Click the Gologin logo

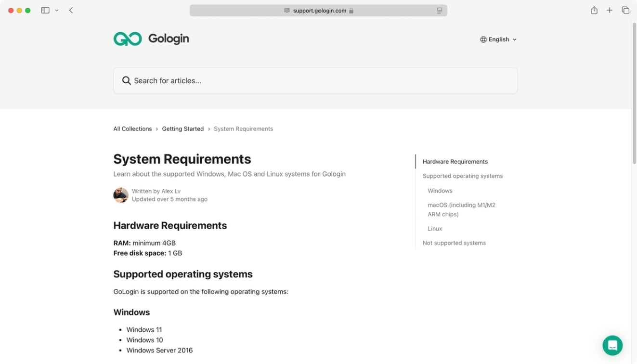(151, 39)
